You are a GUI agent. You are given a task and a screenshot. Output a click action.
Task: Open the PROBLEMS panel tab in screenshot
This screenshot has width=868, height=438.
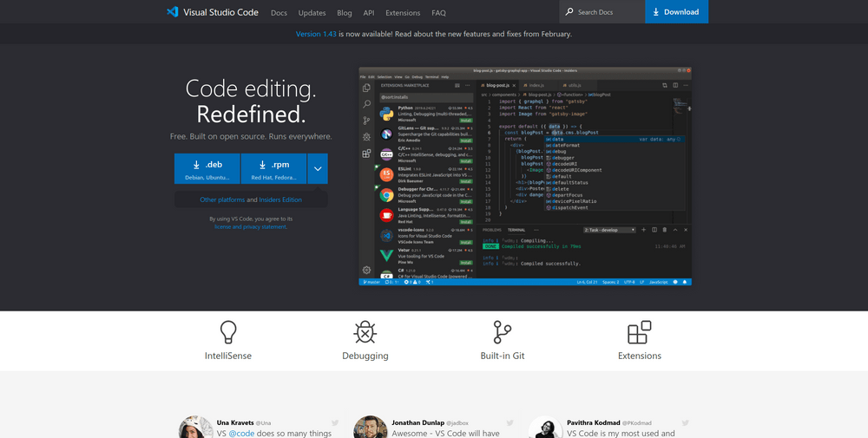(491, 230)
